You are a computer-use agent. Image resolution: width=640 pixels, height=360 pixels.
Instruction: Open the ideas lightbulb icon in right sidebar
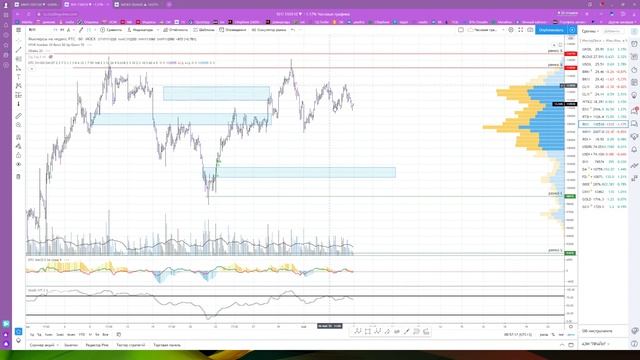tap(634, 96)
